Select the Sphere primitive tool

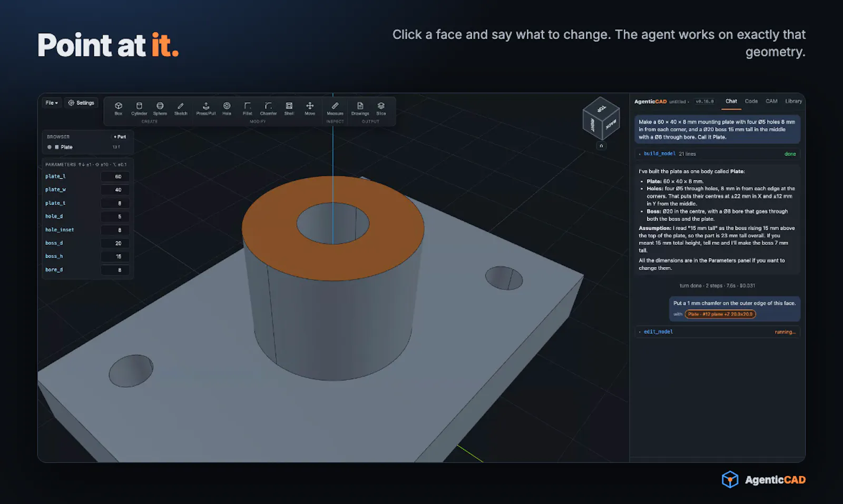point(160,108)
